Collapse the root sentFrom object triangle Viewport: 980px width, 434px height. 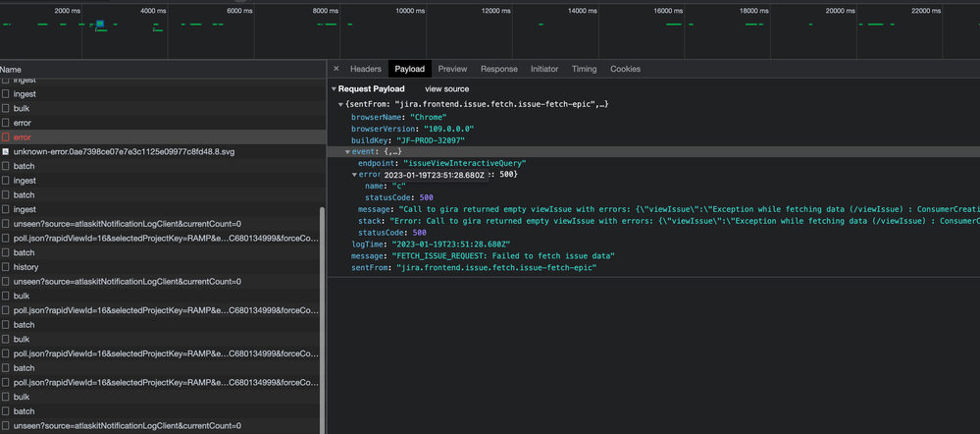(x=341, y=104)
